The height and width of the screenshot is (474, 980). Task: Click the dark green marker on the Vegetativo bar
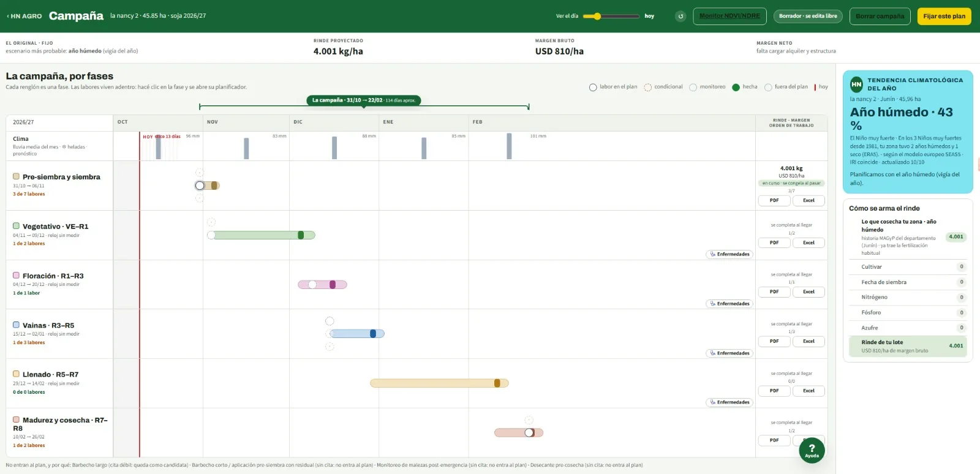click(x=301, y=235)
